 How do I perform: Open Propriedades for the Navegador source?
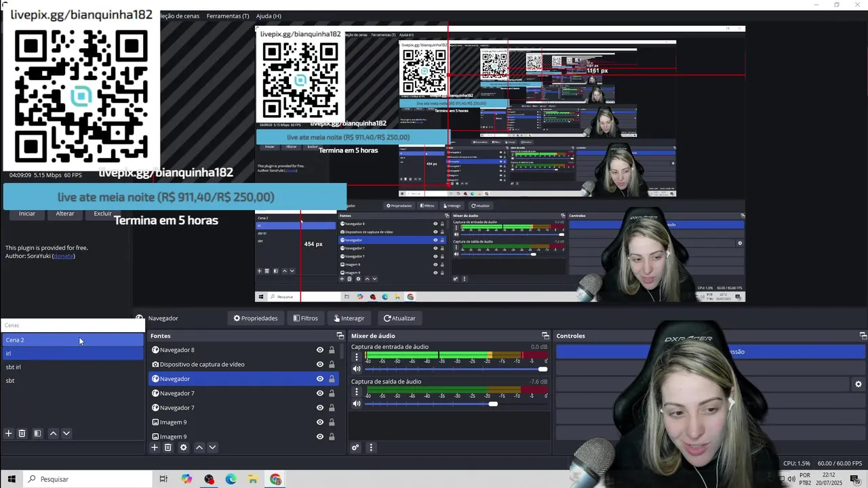(256, 318)
